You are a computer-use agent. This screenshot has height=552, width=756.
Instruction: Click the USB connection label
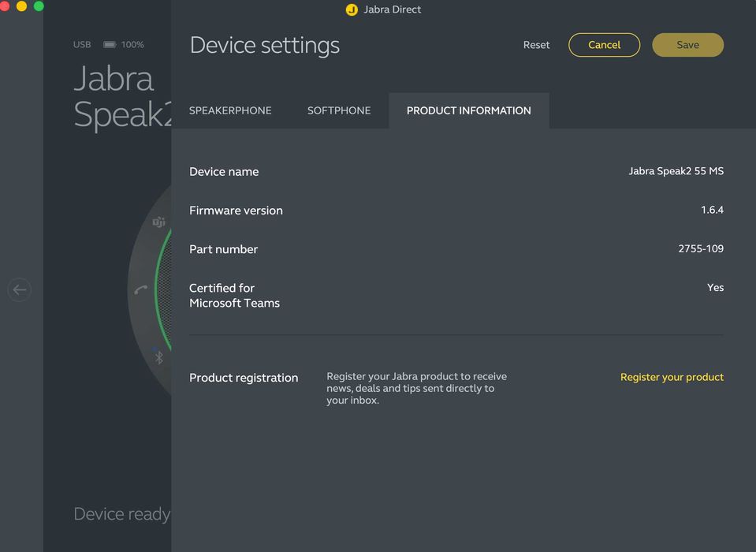[82, 44]
